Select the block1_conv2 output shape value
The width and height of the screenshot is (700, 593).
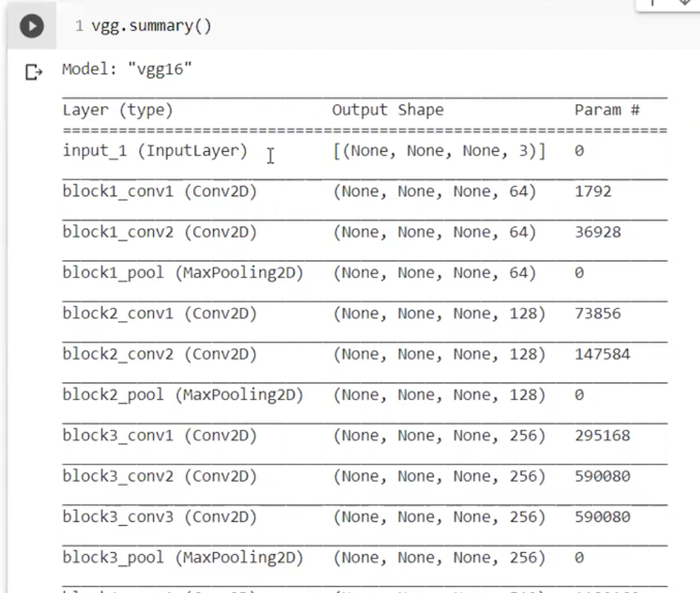(x=435, y=232)
